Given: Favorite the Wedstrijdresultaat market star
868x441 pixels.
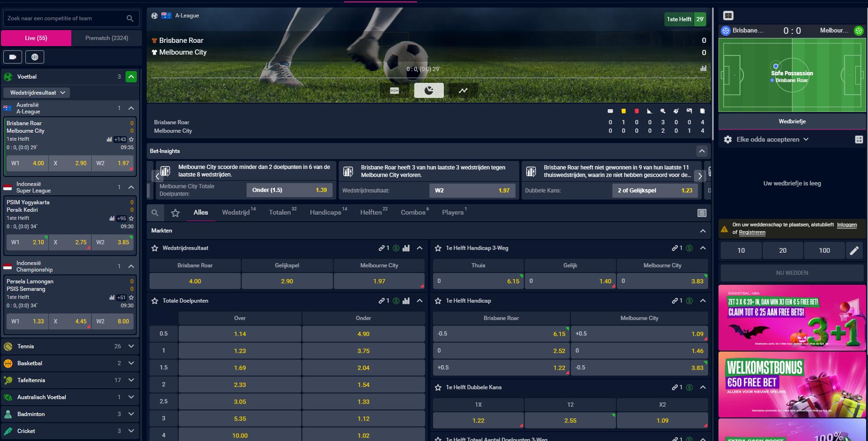Looking at the screenshot, I should 155,248.
